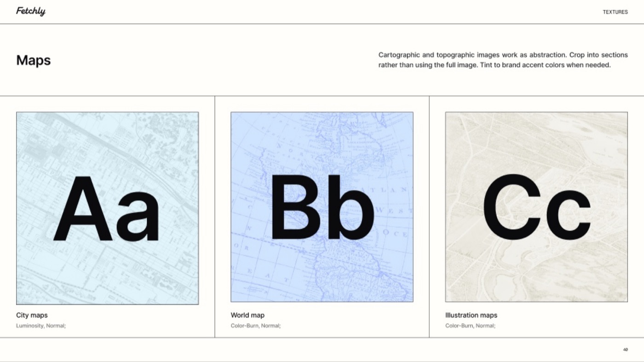The image size is (644, 362).
Task: Select the World map caption
Action: click(x=247, y=315)
